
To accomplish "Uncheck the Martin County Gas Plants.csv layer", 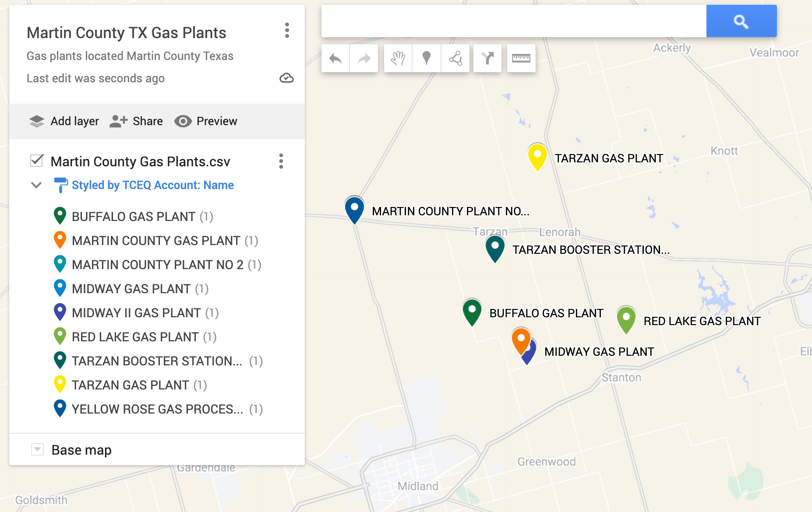I will [37, 161].
